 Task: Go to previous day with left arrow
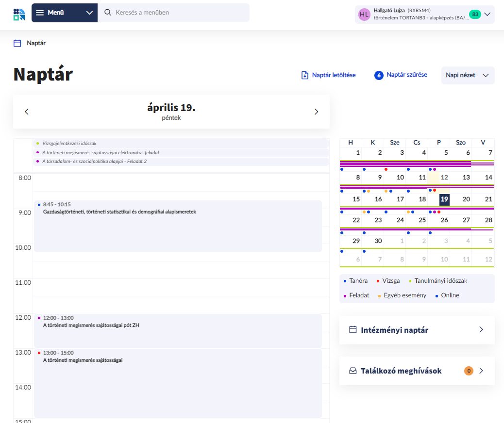27,112
